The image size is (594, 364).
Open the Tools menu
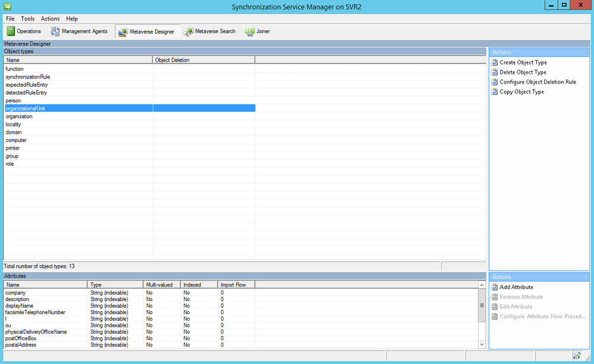(28, 18)
